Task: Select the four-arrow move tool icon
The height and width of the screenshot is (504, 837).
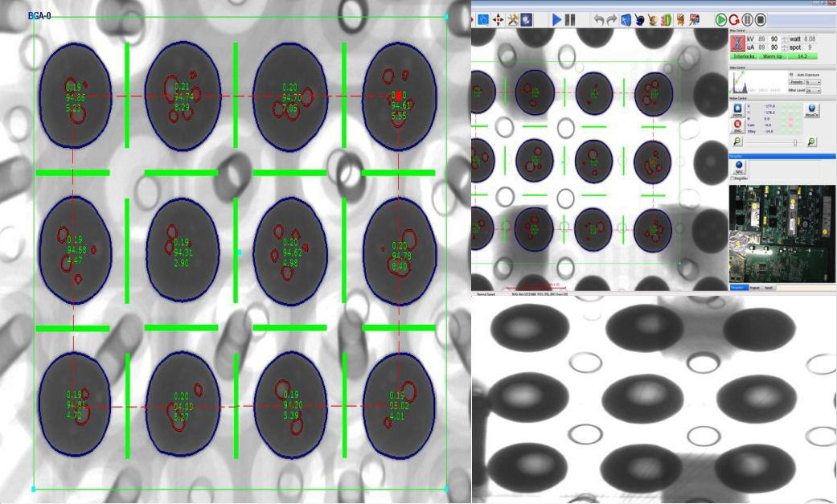Action: pyautogui.click(x=498, y=20)
